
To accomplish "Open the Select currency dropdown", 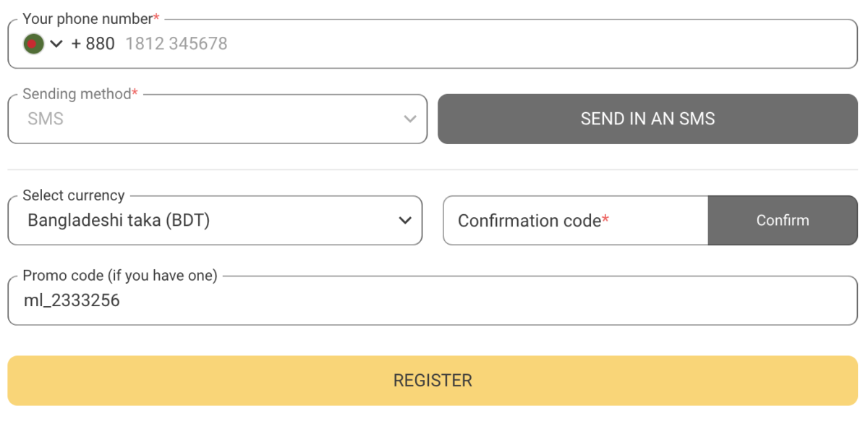I will (x=215, y=221).
